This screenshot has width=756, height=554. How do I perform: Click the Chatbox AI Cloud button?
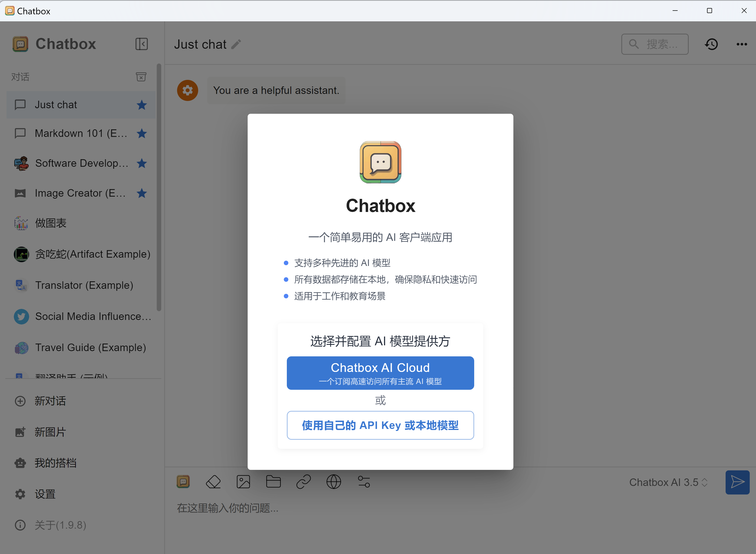pyautogui.click(x=380, y=373)
